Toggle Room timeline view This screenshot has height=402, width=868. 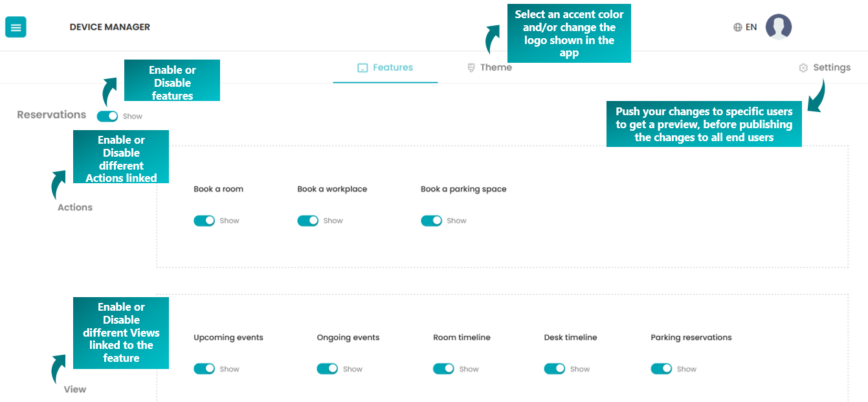click(x=444, y=369)
